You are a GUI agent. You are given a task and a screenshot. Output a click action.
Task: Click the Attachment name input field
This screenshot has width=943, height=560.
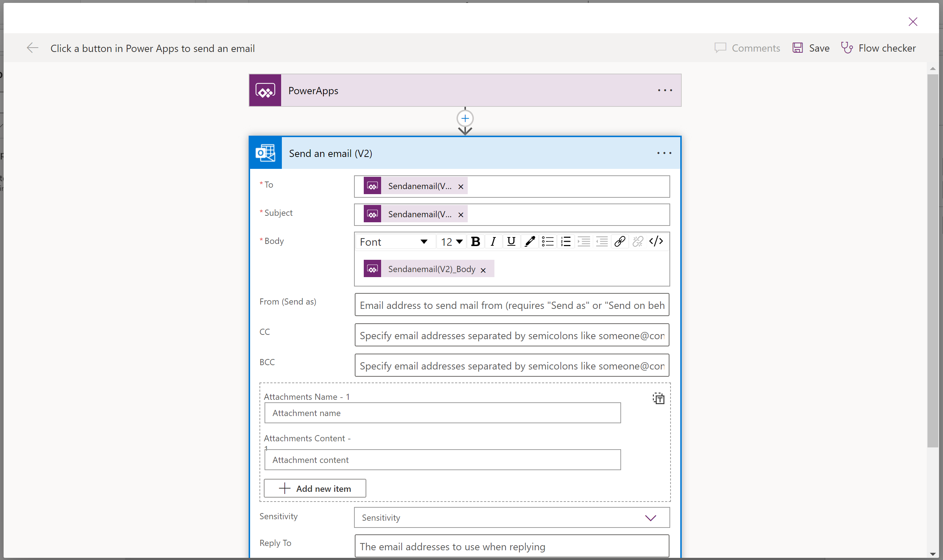pos(442,413)
